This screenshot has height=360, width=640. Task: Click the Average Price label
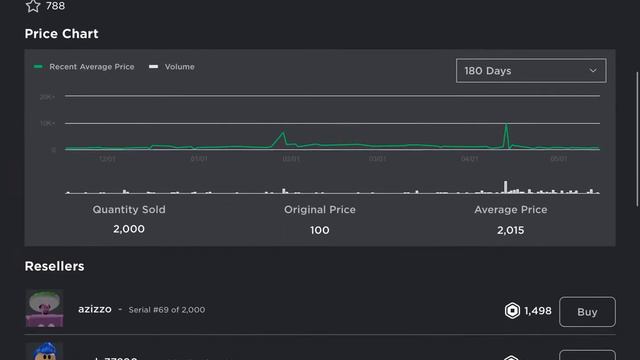(x=511, y=210)
